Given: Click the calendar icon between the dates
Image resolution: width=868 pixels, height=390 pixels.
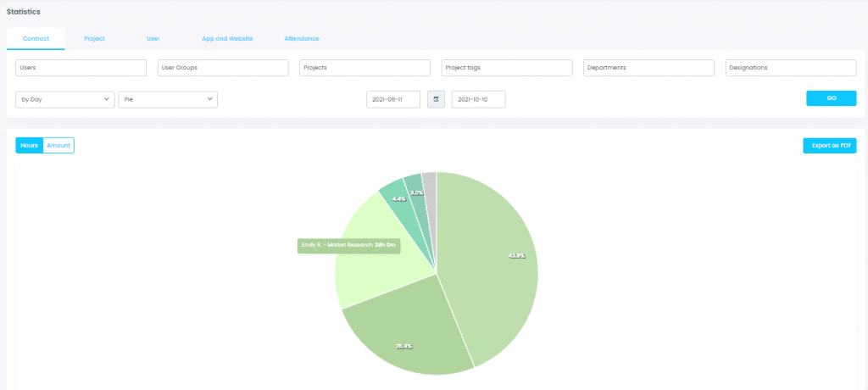Looking at the screenshot, I should click(437, 100).
